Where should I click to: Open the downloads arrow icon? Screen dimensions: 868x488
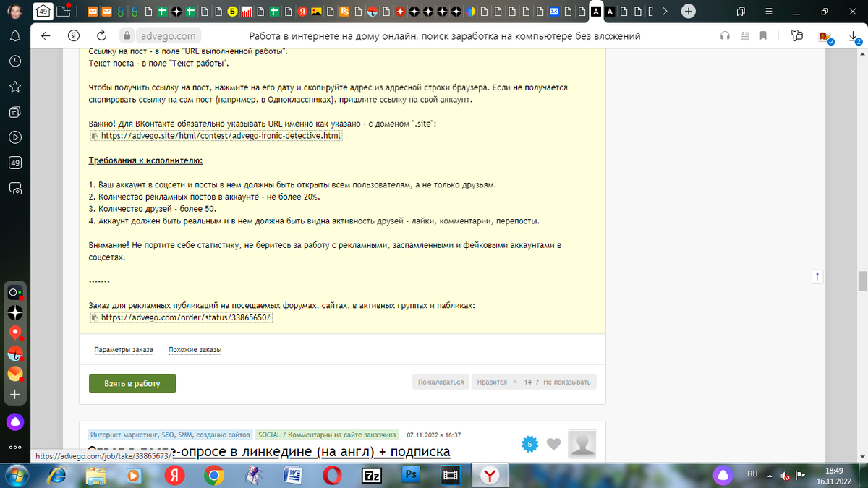pos(854,36)
